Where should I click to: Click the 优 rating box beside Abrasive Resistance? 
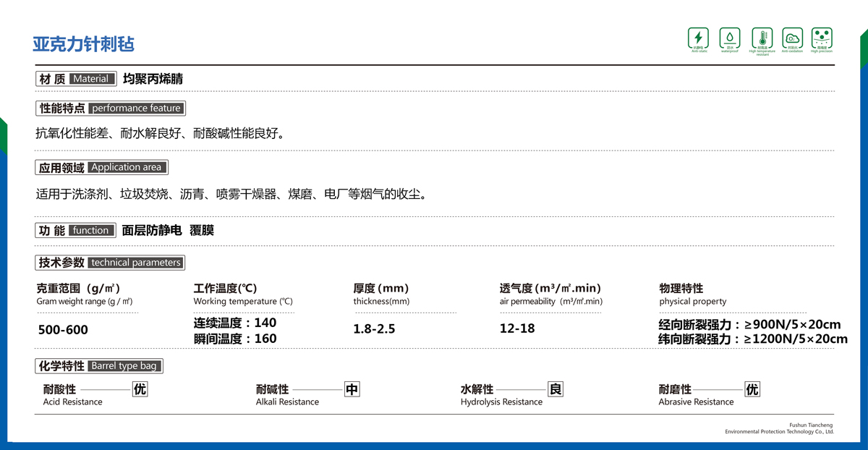(x=752, y=390)
